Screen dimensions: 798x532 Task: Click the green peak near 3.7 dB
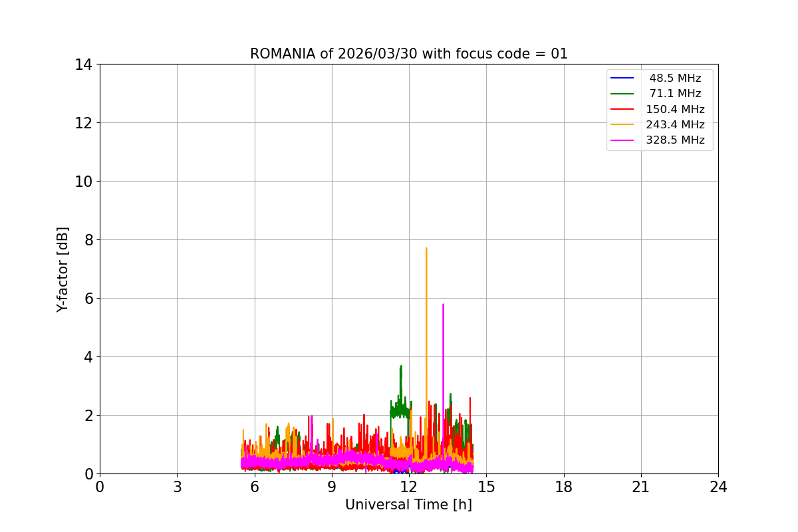click(401, 366)
